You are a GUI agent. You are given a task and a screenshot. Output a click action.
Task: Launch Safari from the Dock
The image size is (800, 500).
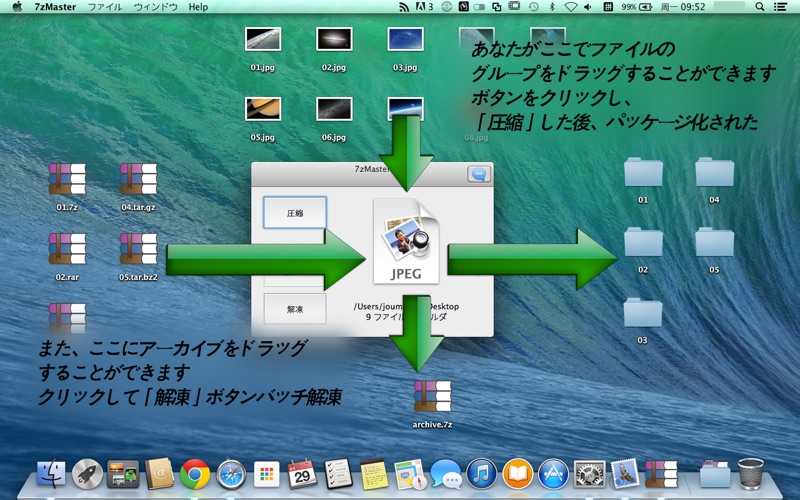click(x=231, y=474)
